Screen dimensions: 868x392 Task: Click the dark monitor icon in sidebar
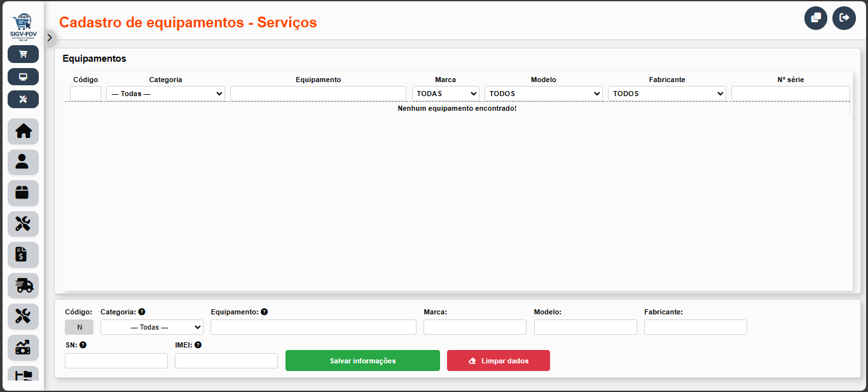[23, 77]
